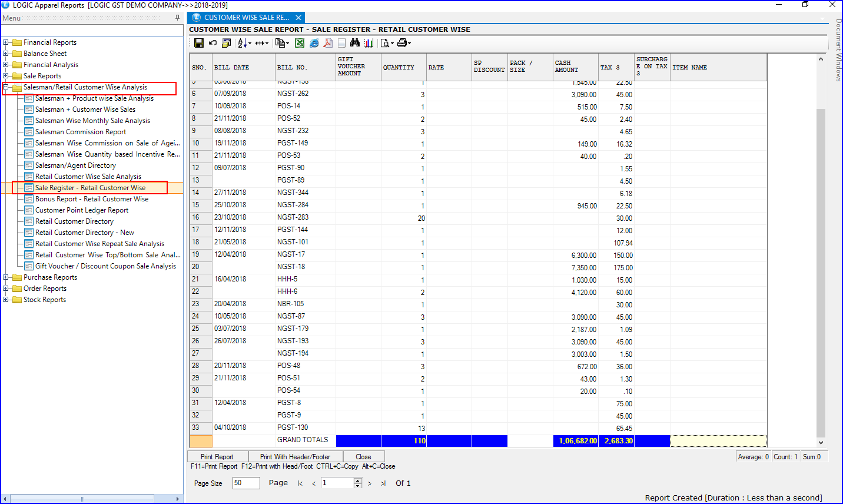Open Retail Customer Wise Repeat Sale Analysis
843x504 pixels.
point(99,244)
